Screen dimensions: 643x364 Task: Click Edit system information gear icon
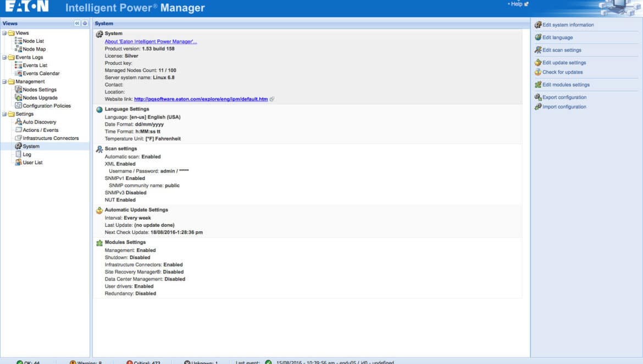538,25
